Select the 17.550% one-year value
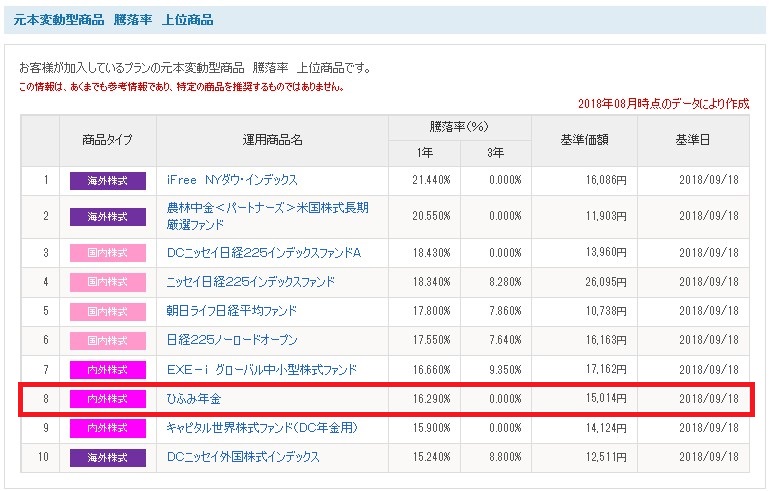Image resolution: width=769 pixels, height=491 pixels. click(x=431, y=339)
